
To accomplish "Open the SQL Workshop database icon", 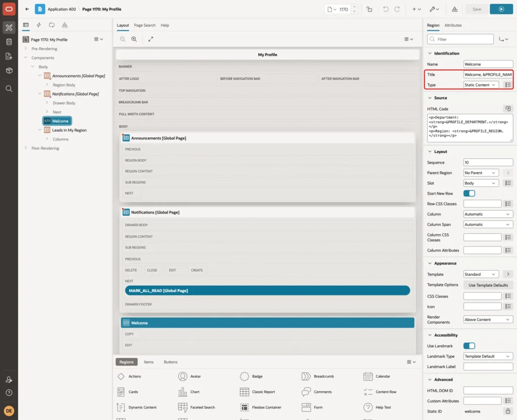I will 9,42.
